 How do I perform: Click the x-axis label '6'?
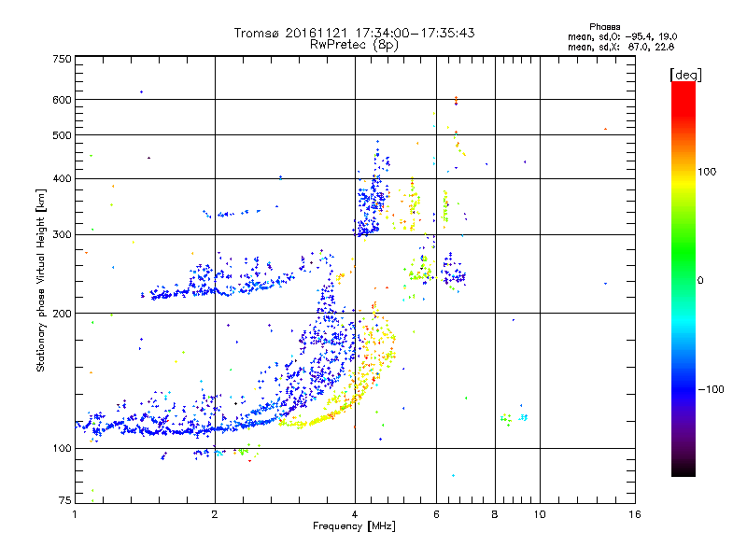point(436,514)
